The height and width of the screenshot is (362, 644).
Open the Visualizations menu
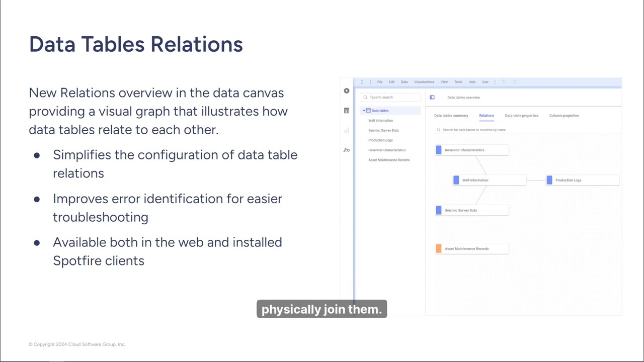[x=424, y=82]
